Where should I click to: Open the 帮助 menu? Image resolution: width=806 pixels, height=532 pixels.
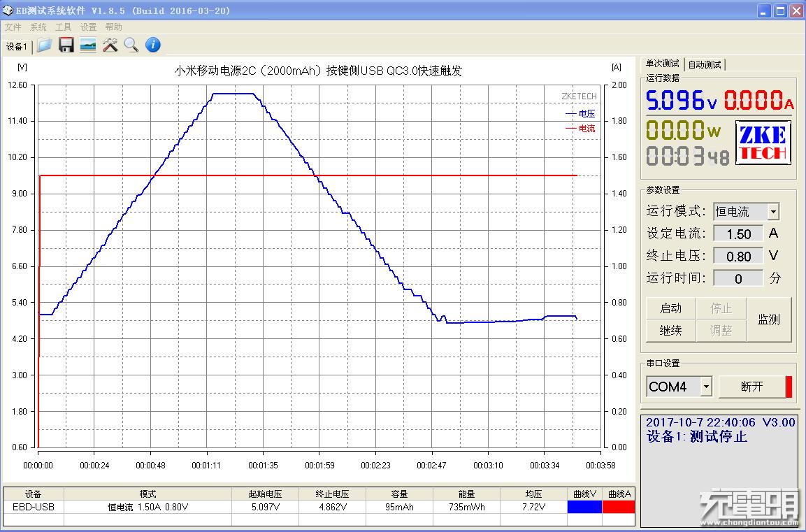114,27
